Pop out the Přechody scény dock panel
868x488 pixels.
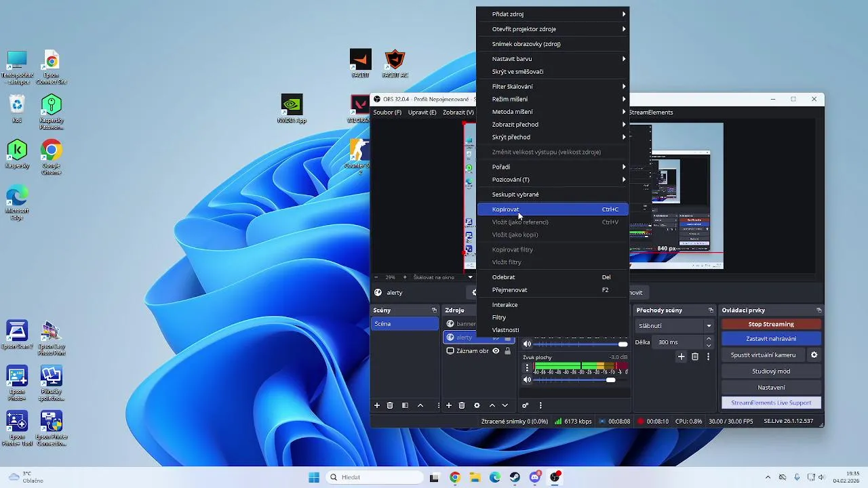(711, 310)
